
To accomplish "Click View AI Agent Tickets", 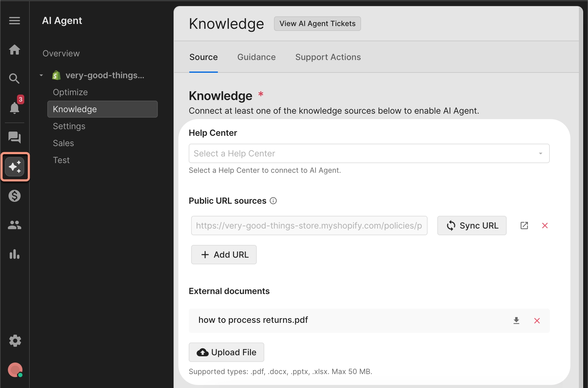I will tap(317, 23).
